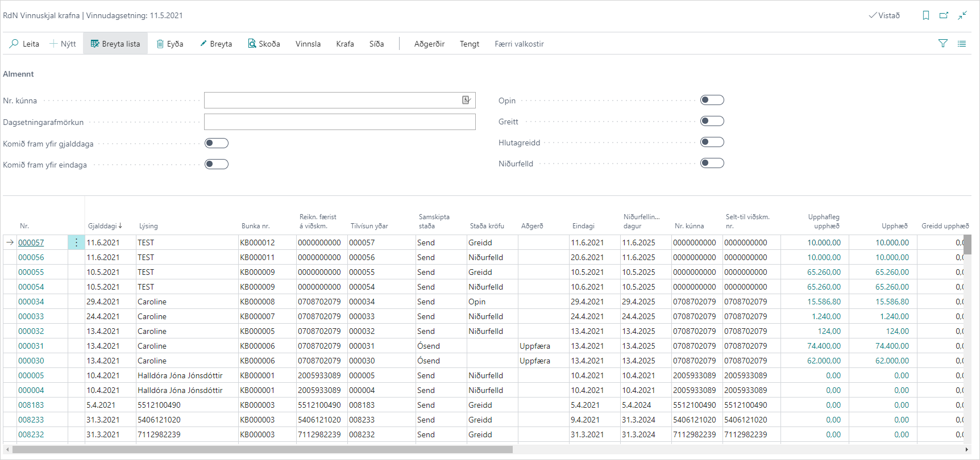Click the Eindagi column header
The width and height of the screenshot is (980, 460).
click(x=583, y=225)
